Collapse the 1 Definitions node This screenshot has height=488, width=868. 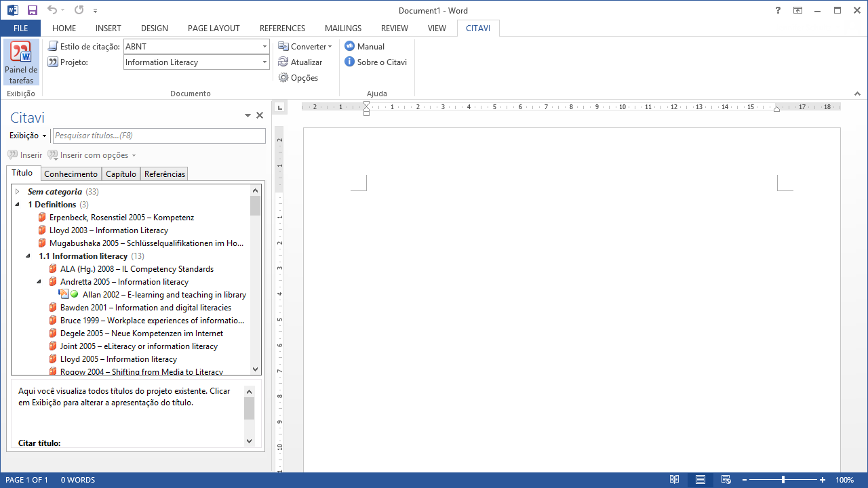click(x=18, y=205)
